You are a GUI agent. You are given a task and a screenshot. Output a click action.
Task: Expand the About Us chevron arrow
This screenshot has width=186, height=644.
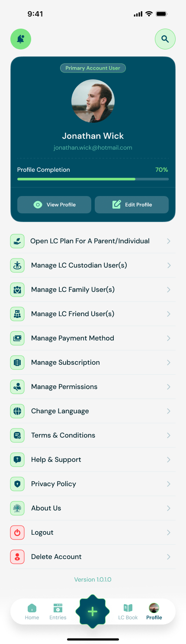point(169,508)
